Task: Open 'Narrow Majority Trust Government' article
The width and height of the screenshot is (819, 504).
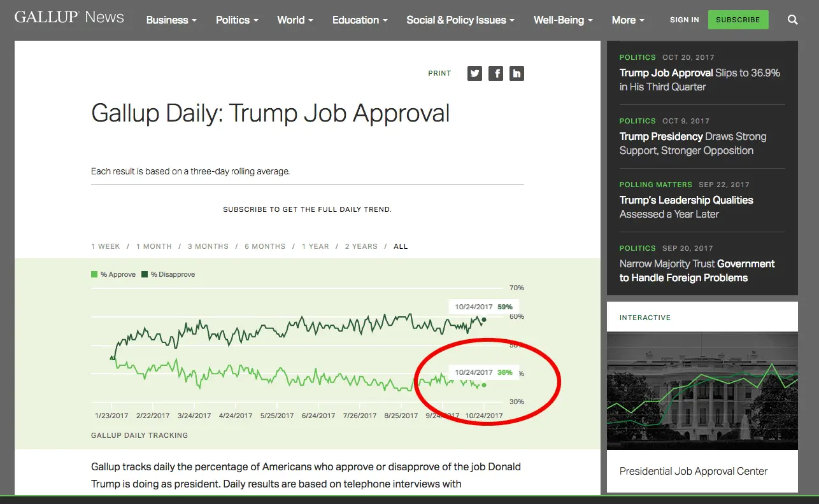Action: (x=697, y=270)
